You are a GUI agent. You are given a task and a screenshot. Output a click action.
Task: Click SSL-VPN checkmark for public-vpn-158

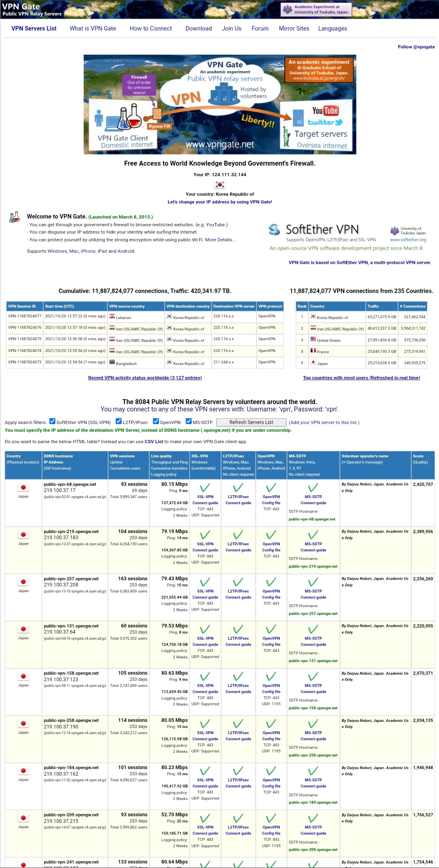coord(205,676)
